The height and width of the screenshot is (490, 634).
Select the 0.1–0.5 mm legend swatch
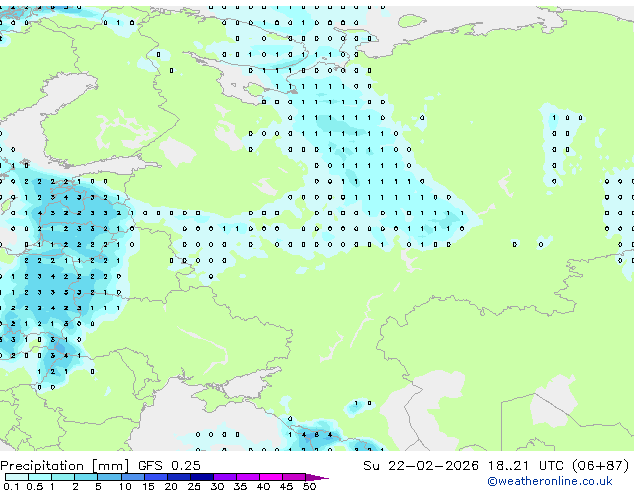(17, 477)
